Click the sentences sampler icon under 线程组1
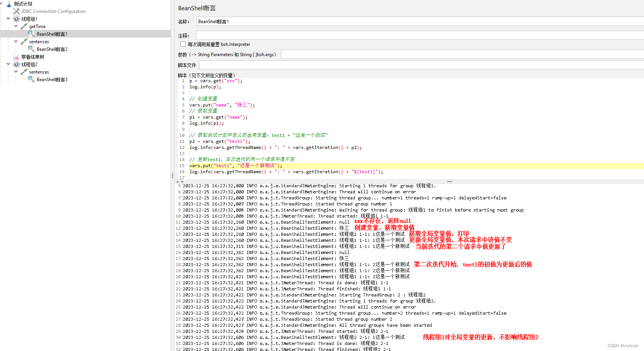The image size is (644, 351). click(24, 42)
